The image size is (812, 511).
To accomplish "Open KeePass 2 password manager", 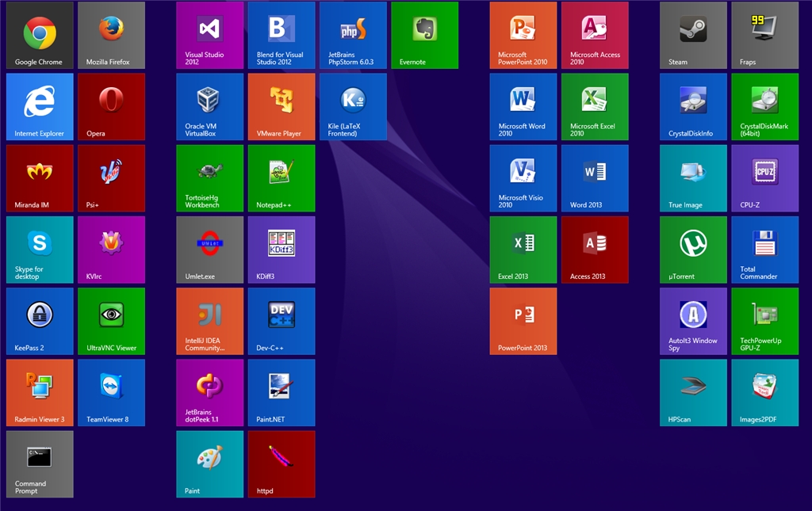I will (x=40, y=321).
